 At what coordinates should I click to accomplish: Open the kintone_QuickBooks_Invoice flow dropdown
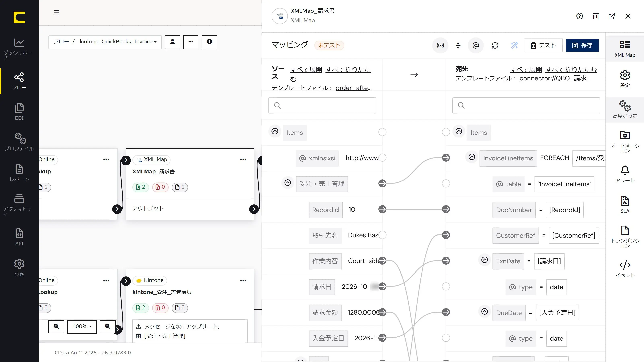(118, 42)
